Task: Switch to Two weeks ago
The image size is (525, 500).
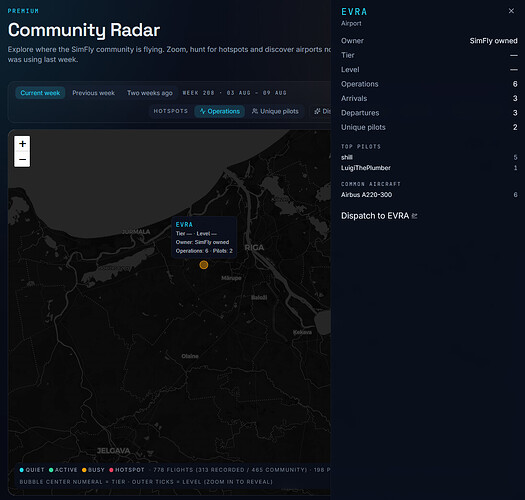Action: (x=150, y=93)
